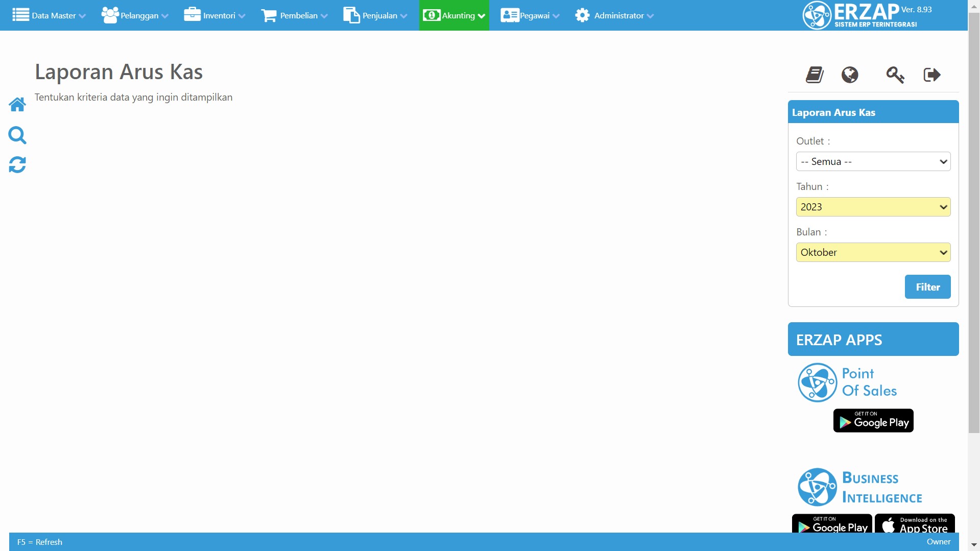Expand the Administrator menu chevron

[650, 16]
